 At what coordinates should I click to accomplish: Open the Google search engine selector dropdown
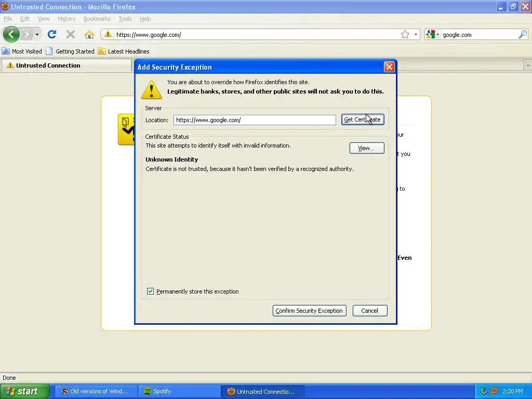coord(433,34)
